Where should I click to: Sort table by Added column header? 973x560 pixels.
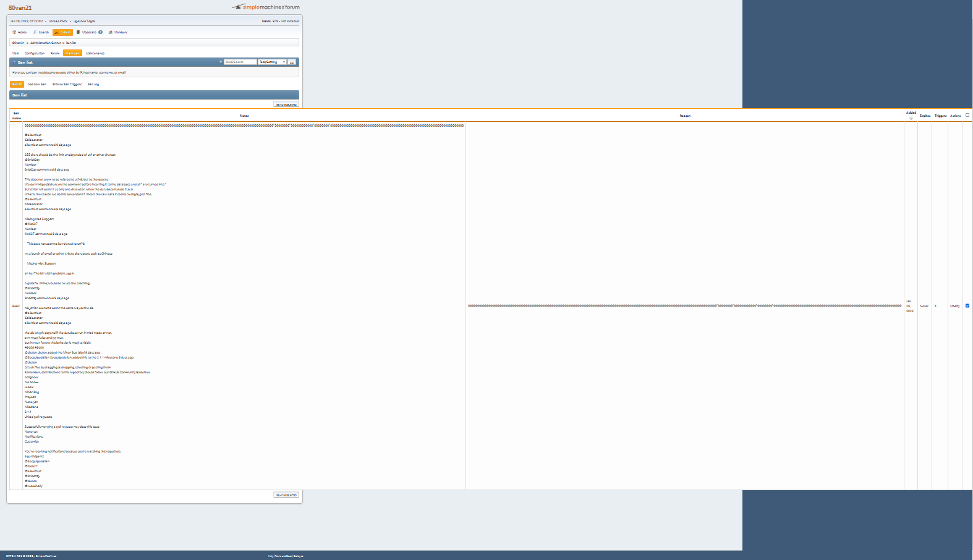911,113
